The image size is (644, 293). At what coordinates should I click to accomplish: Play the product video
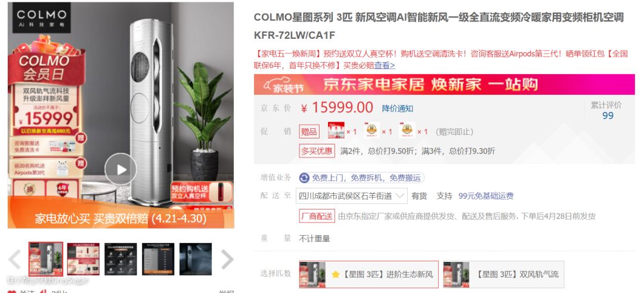120,169
